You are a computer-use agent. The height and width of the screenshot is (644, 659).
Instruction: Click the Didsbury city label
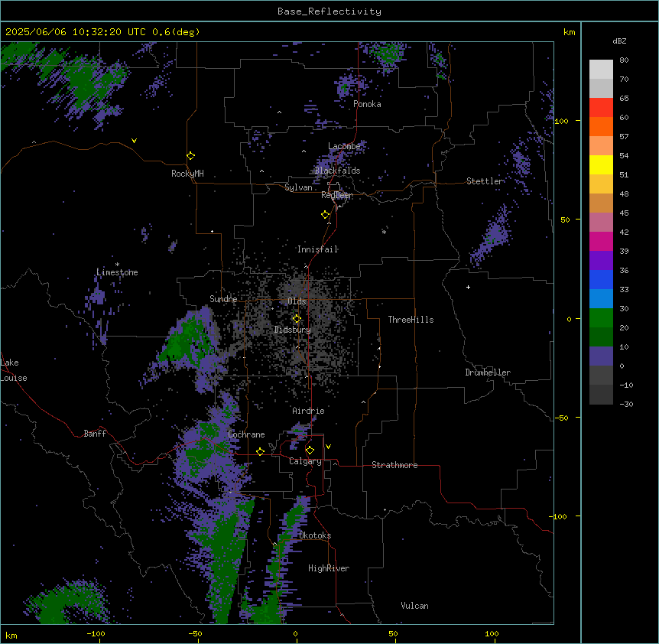(x=293, y=330)
